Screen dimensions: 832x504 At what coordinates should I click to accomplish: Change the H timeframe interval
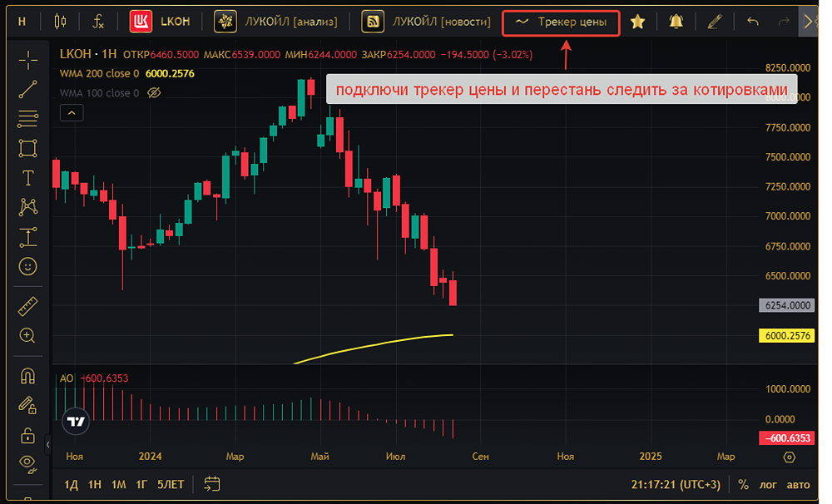point(22,22)
